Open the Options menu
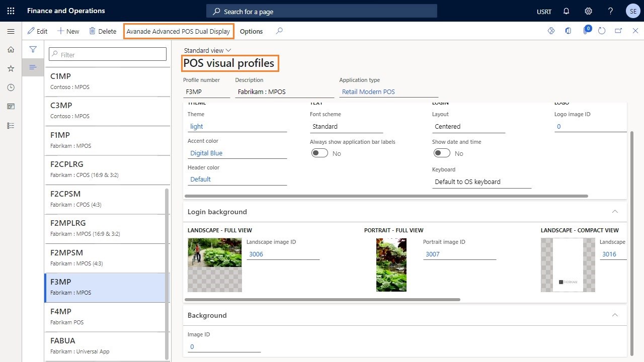Viewport: 644px width, 362px height. coord(251,31)
